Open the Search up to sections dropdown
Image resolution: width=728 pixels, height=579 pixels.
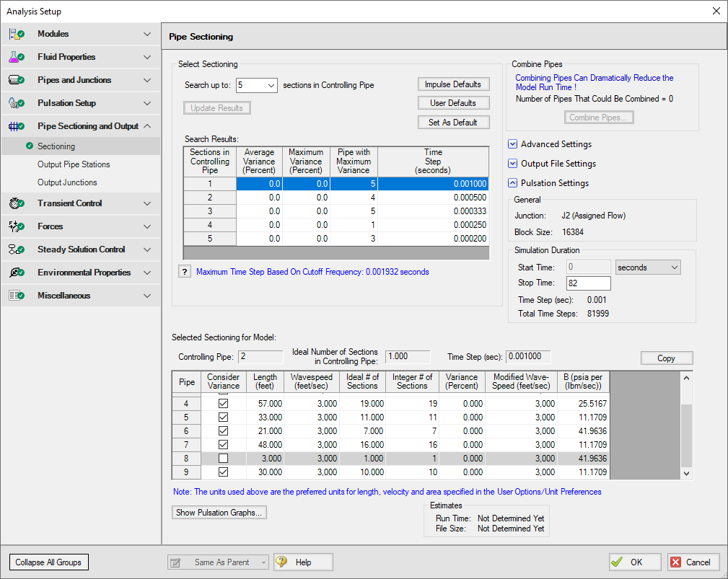(271, 85)
